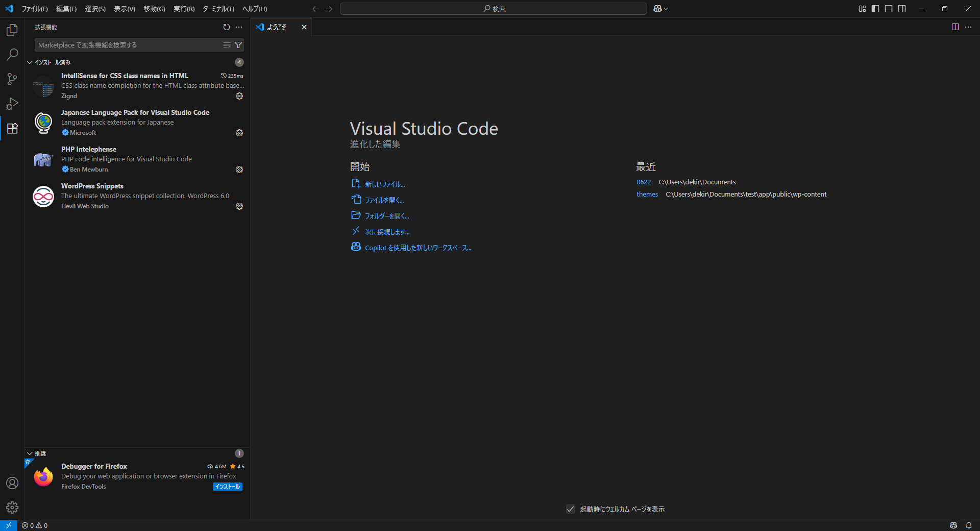Split the editor to the right
Viewport: 980px width, 531px height.
coord(955,27)
